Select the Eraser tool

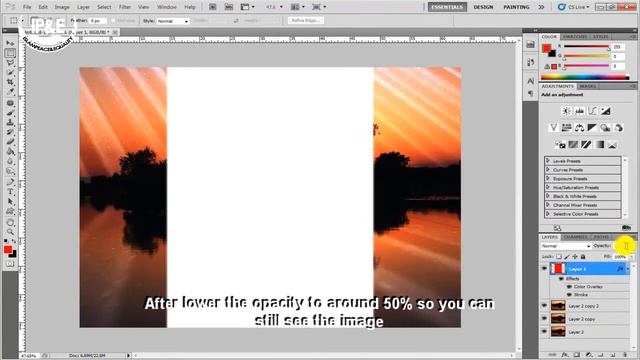click(10, 142)
